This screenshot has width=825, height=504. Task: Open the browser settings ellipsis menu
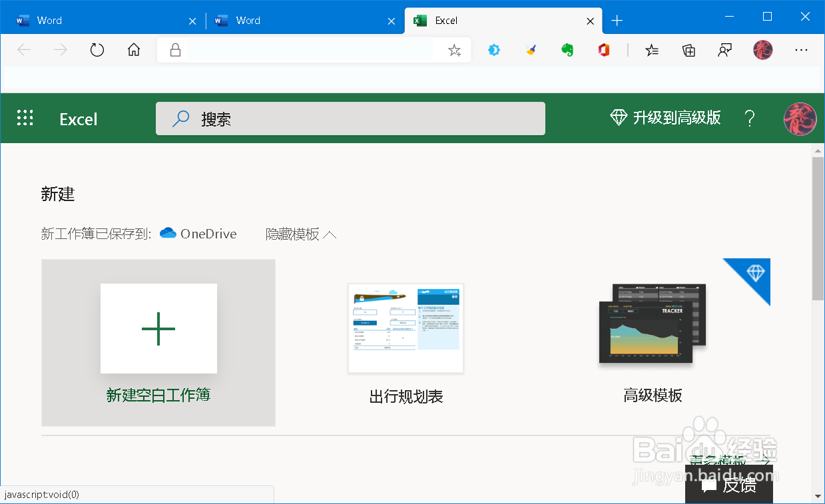[x=801, y=50]
